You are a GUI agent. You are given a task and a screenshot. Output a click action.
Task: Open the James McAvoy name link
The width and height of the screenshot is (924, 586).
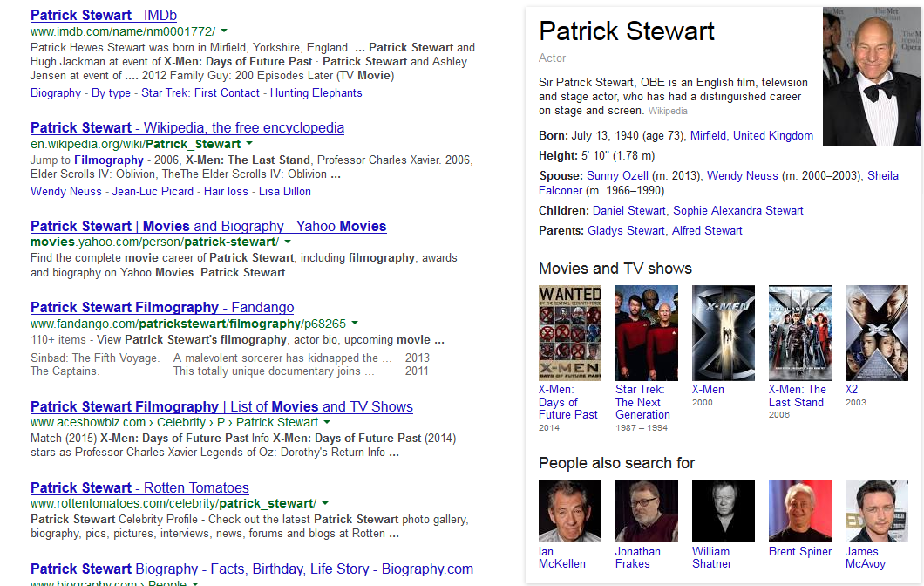pos(865,558)
